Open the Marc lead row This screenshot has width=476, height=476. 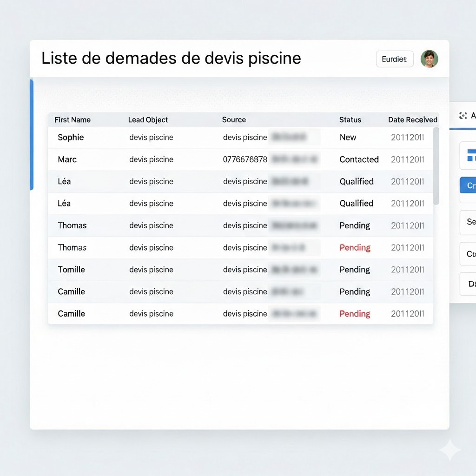[x=67, y=159]
